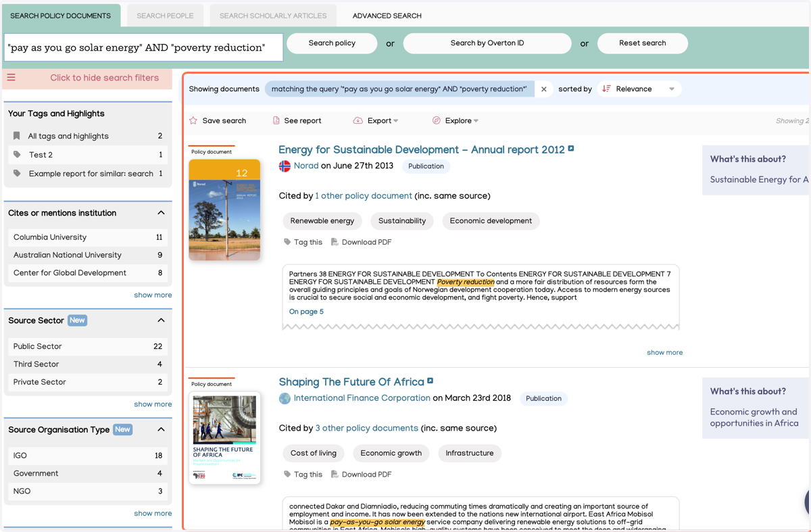
Task: Click the compass icon for Explore
Action: click(x=436, y=120)
